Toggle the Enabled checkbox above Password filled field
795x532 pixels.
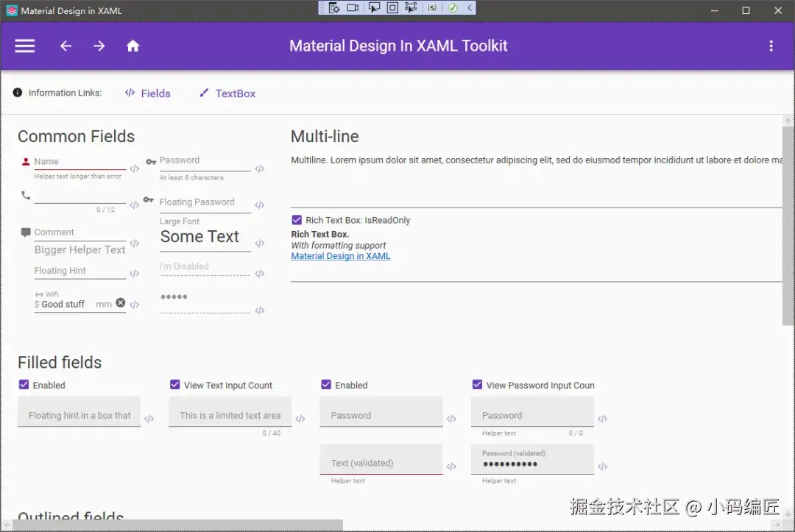(x=326, y=385)
